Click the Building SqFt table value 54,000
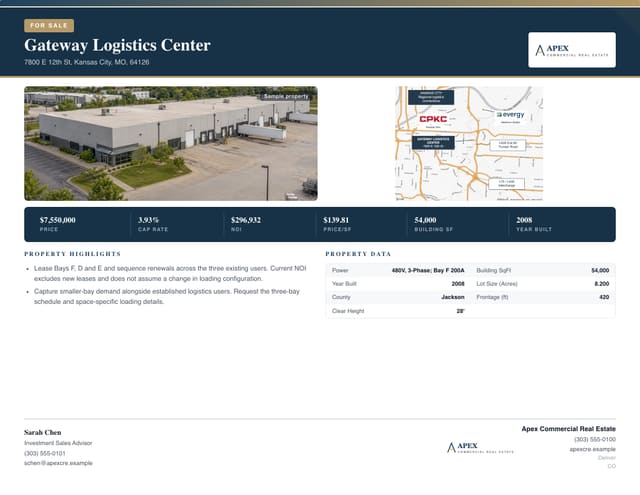 click(x=600, y=270)
